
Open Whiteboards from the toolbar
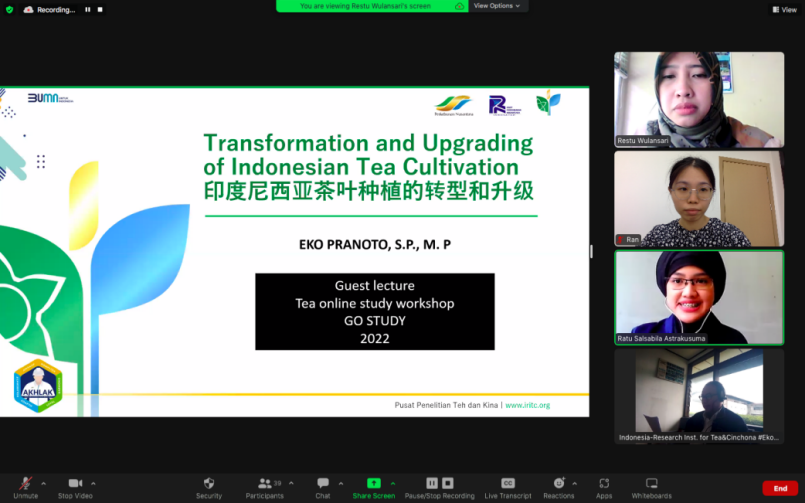(651, 484)
